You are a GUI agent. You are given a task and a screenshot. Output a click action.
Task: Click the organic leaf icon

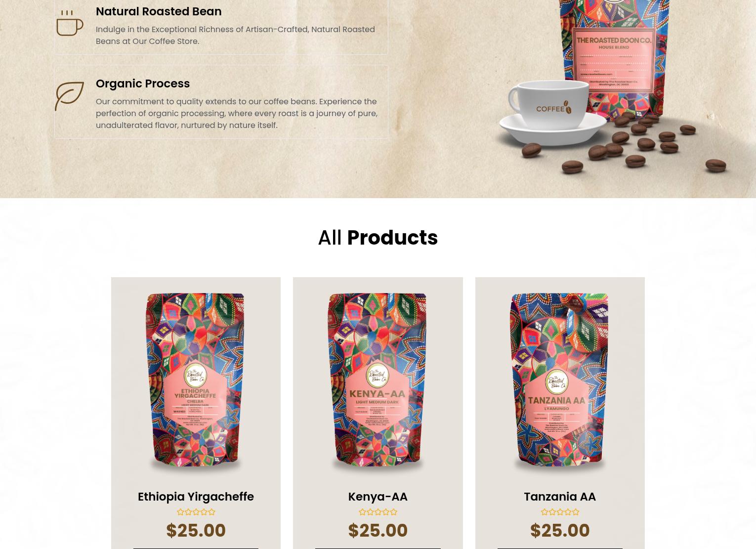[x=70, y=96]
